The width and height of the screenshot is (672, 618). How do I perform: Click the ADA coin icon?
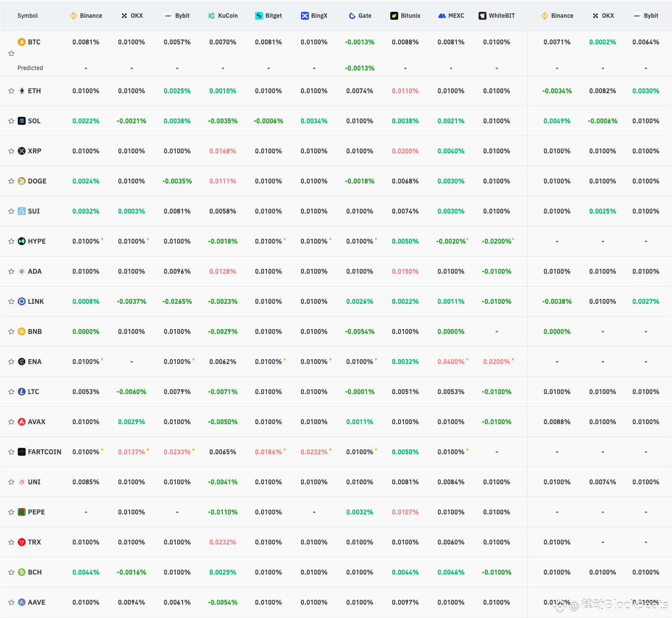pyautogui.click(x=22, y=271)
